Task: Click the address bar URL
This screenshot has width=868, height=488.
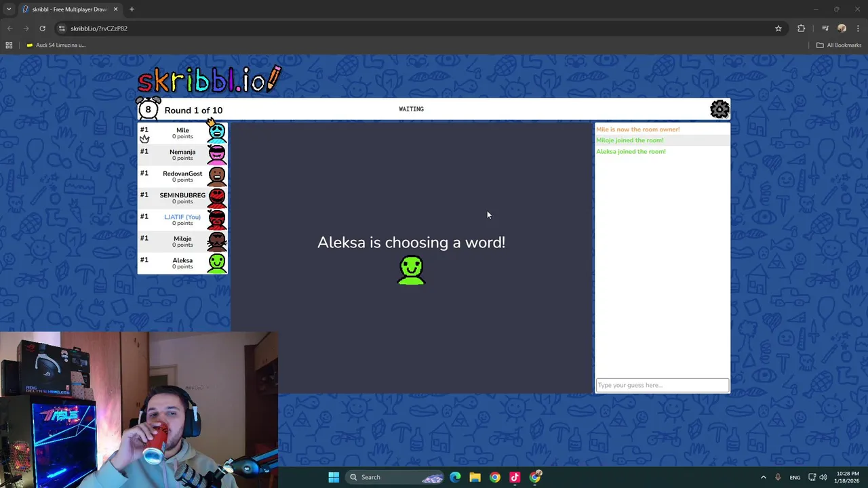Action: click(99, 28)
